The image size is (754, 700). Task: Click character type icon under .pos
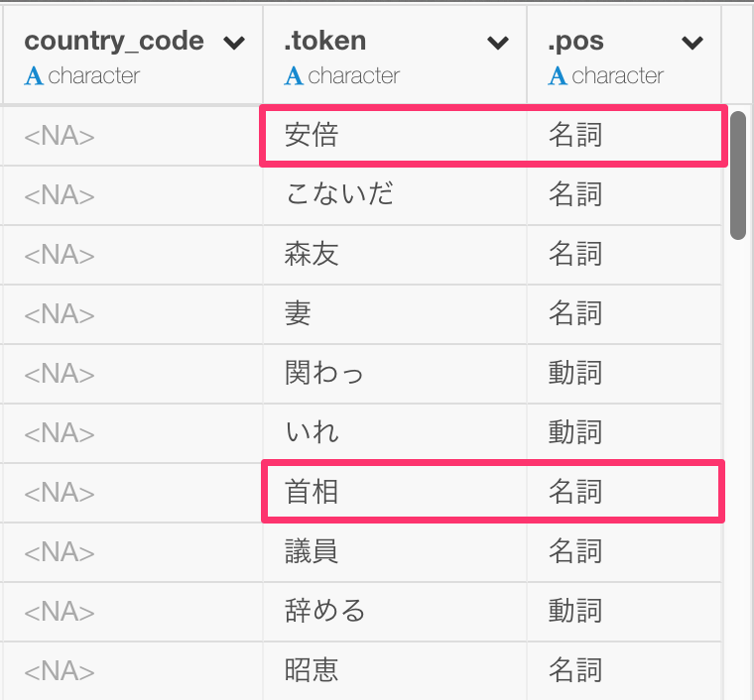(x=558, y=75)
